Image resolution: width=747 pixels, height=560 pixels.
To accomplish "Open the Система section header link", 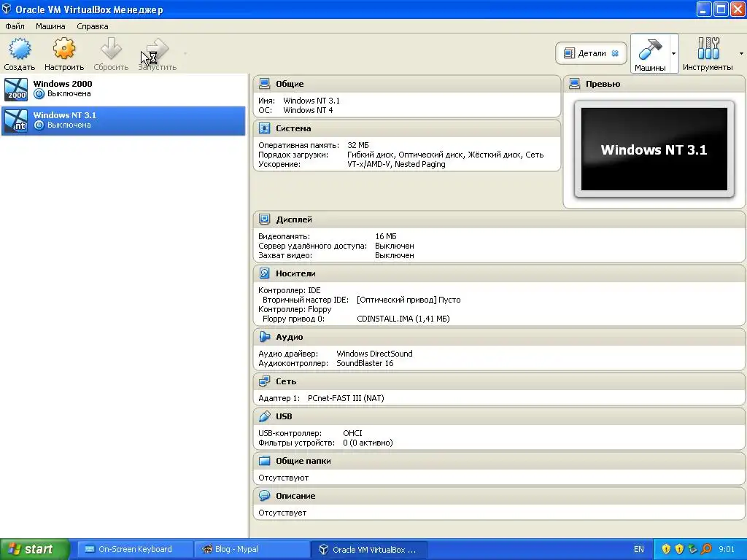I will tap(293, 128).
